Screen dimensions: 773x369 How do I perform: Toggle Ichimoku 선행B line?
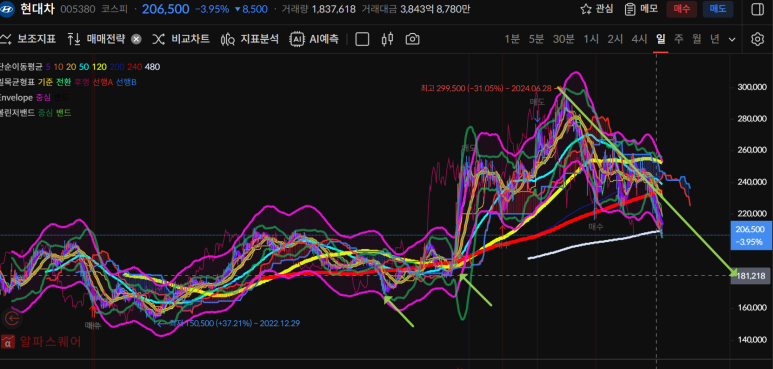[126, 82]
